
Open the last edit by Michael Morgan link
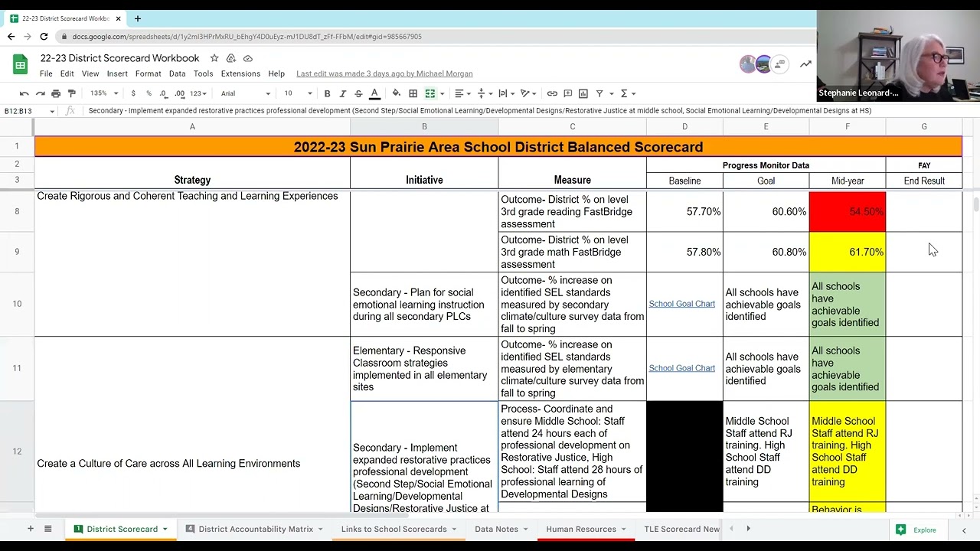[x=384, y=73]
